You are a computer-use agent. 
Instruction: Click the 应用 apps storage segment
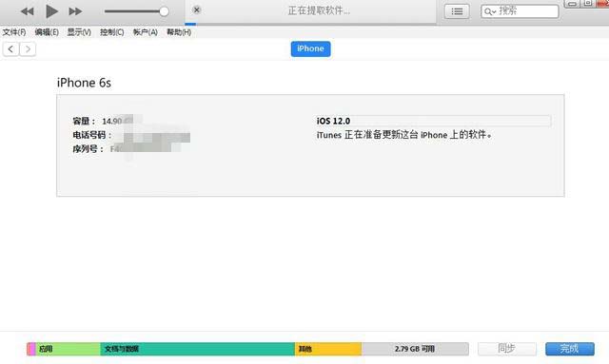click(x=68, y=349)
